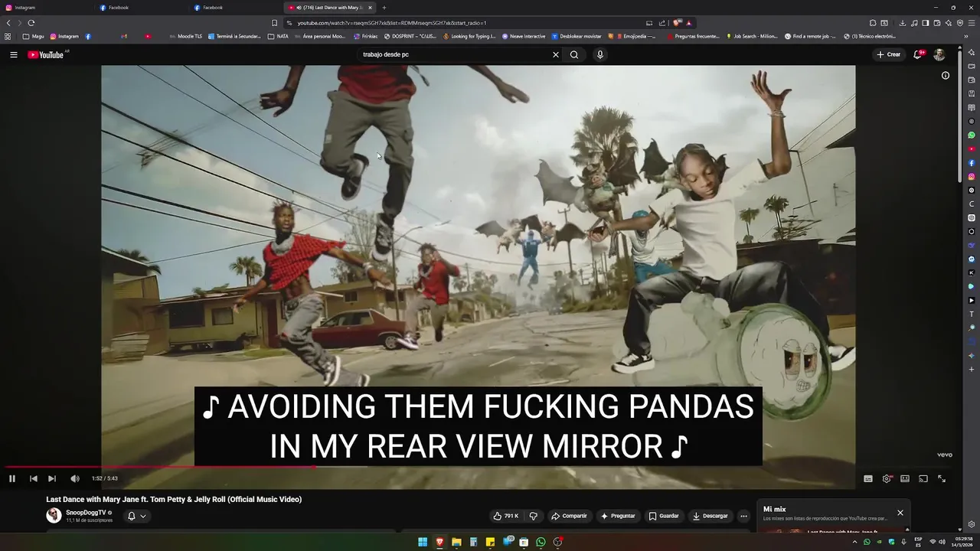The width and height of the screenshot is (980, 551).
Task: Show hidden system tray icons
Action: tap(854, 542)
